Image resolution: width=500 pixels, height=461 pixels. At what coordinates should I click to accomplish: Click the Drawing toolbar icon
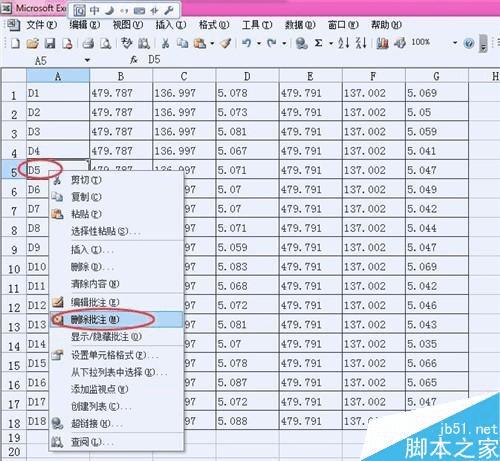coord(400,43)
